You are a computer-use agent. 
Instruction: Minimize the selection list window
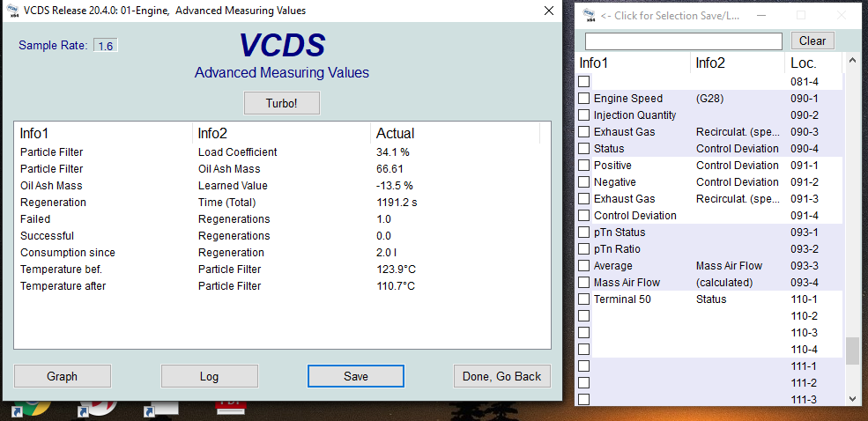762,15
